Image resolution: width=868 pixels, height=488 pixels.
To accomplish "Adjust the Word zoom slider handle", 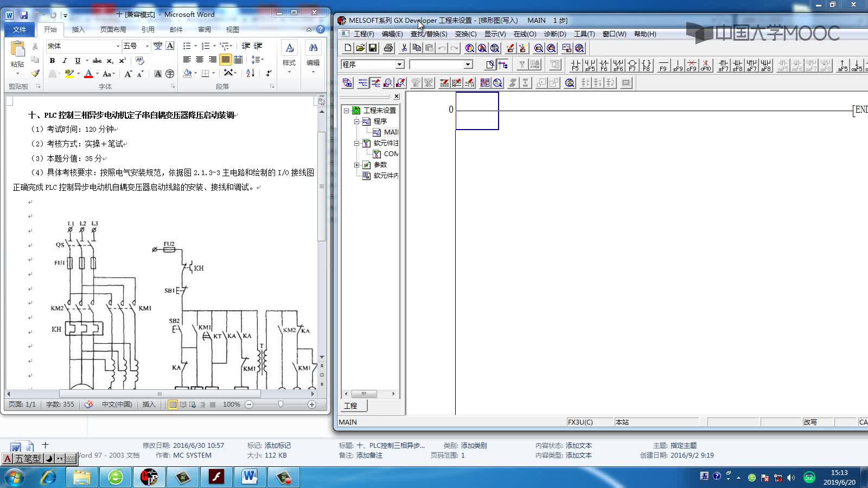I will point(280,404).
